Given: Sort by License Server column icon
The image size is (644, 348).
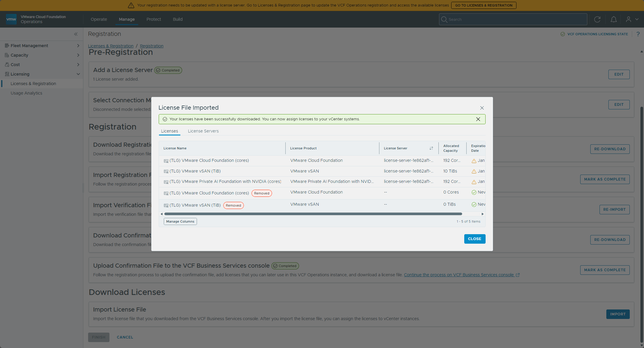Looking at the screenshot, I should pyautogui.click(x=431, y=148).
